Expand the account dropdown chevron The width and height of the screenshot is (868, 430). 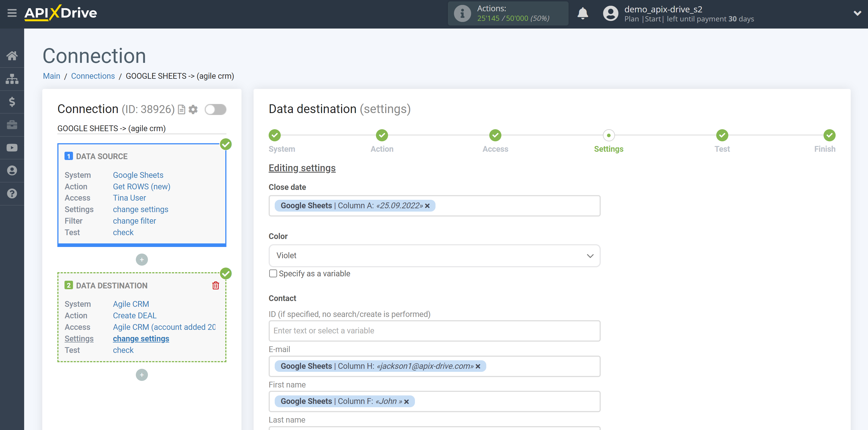857,13
